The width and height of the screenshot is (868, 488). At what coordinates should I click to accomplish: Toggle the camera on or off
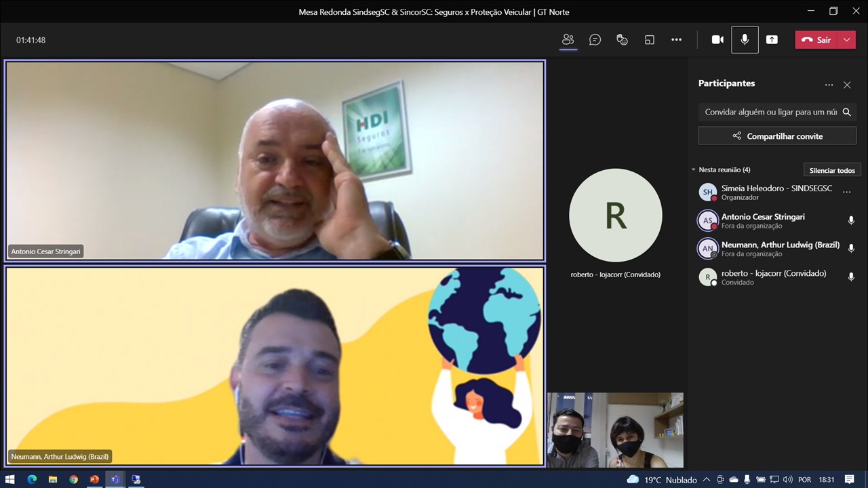pos(717,40)
